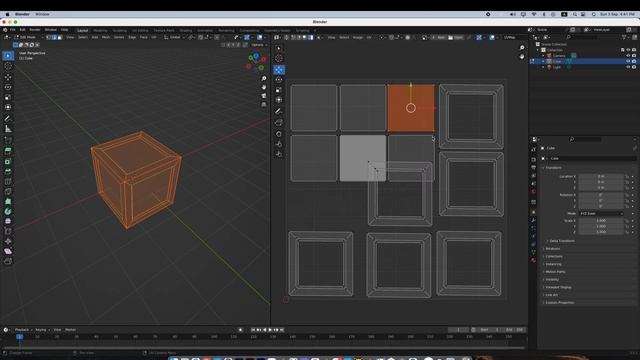Open the Mesh menu in 3D viewport header
Screen dimensions: 640x360
coord(106,37)
